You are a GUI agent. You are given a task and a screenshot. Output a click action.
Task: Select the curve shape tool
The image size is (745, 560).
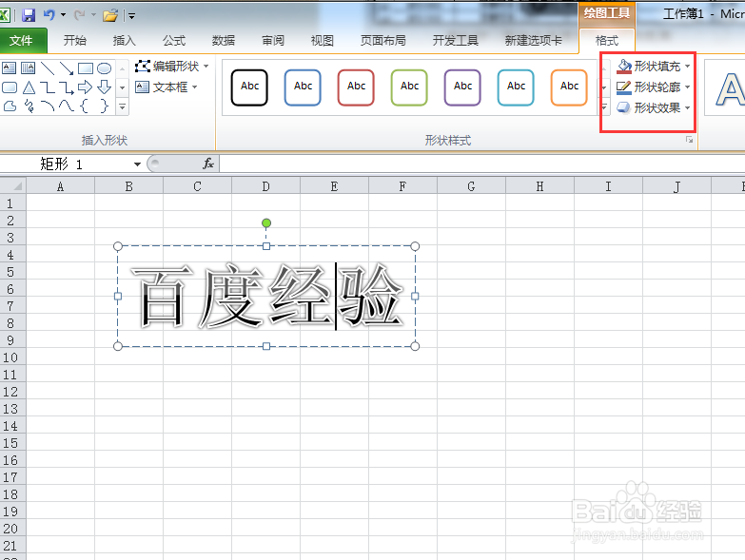click(x=67, y=106)
